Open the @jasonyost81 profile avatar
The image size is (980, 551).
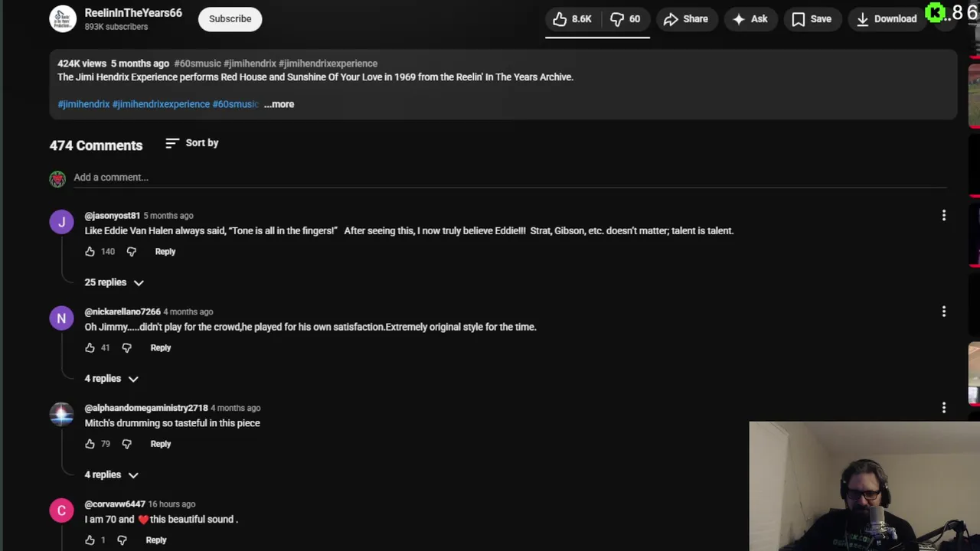61,222
